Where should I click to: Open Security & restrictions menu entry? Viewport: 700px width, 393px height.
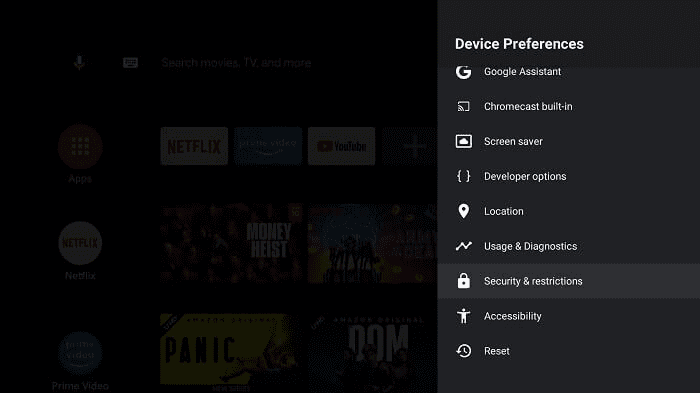coord(569,281)
